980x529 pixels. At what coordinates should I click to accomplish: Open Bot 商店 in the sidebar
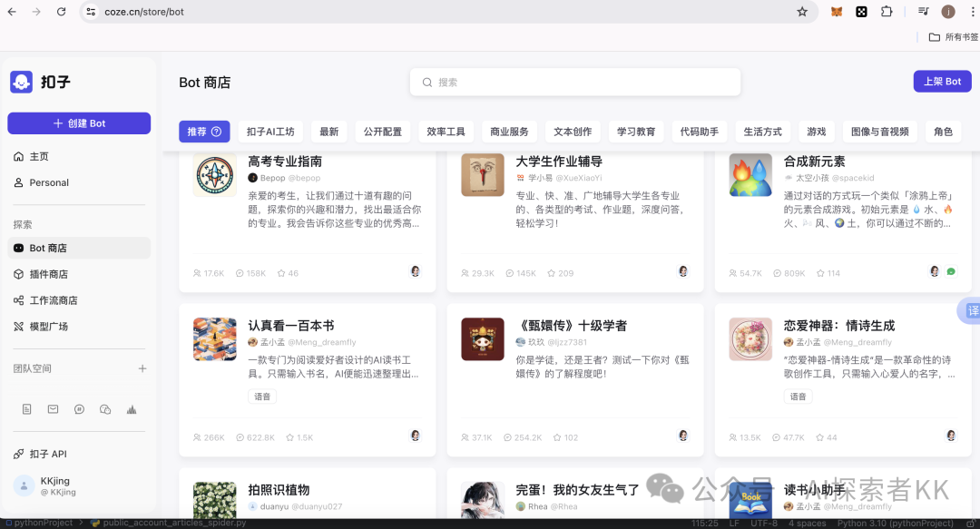tap(79, 248)
